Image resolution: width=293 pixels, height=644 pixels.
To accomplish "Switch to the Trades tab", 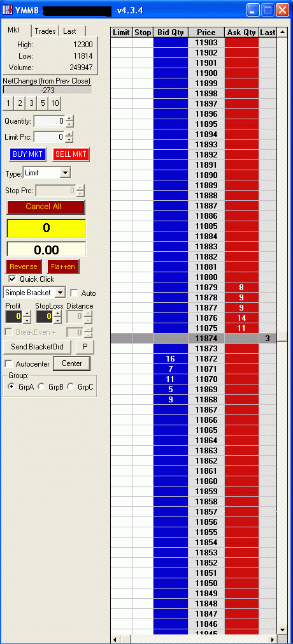I will coord(45,31).
